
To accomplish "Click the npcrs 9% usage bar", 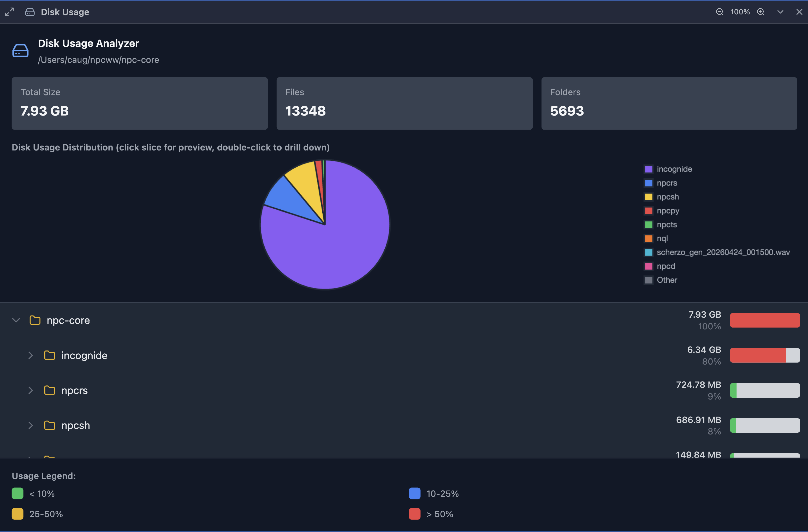I will point(765,390).
